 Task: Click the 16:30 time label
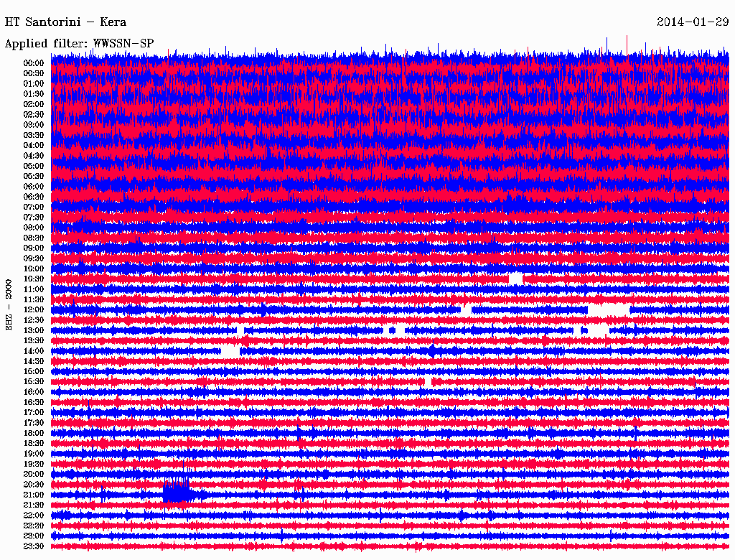click(34, 402)
